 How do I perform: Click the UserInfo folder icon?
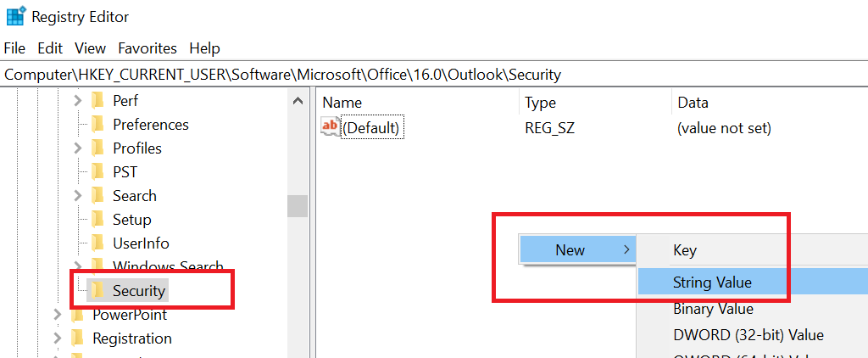tap(98, 243)
